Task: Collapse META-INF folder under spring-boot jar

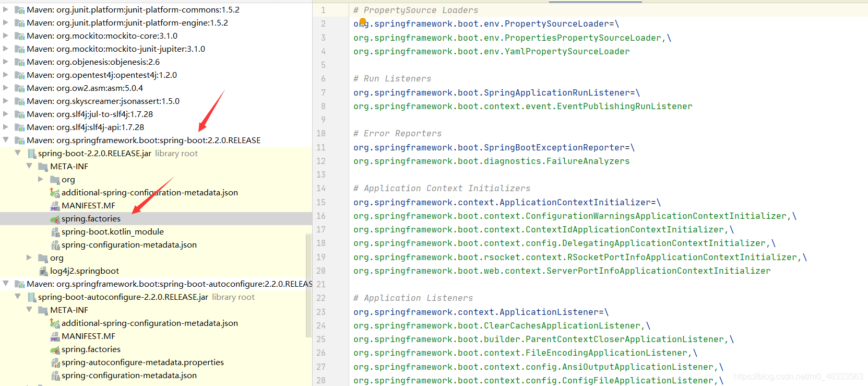Action: click(29, 166)
